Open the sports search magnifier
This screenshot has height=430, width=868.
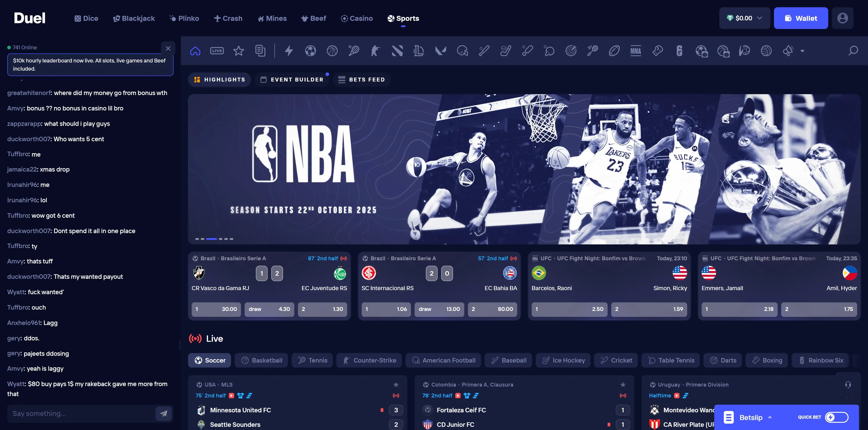tap(853, 51)
